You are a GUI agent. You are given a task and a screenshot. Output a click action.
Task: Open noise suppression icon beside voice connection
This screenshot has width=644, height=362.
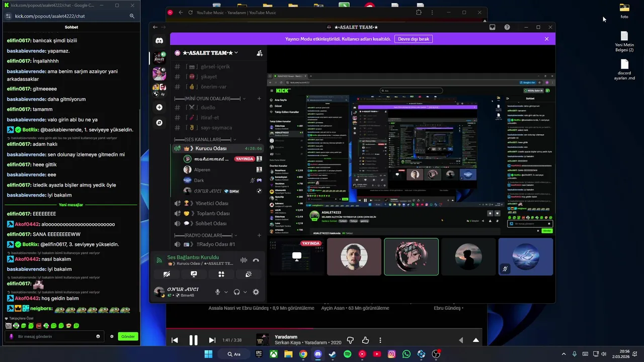pyautogui.click(x=244, y=260)
